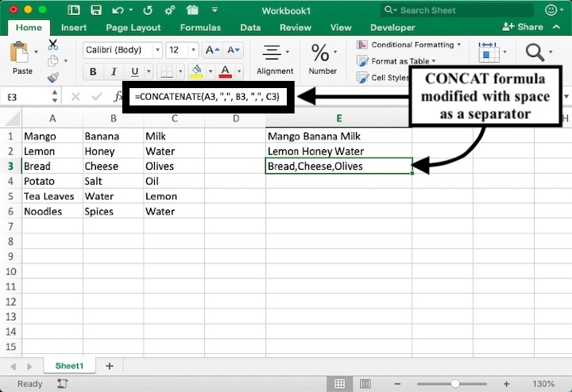Undo the last action
This screenshot has width=572, height=392.
pyautogui.click(x=118, y=10)
